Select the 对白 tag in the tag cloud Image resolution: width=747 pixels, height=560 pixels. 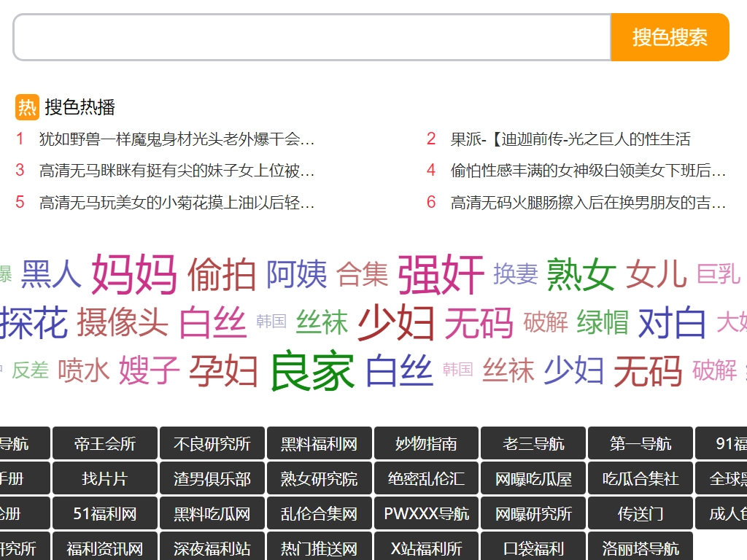pos(672,323)
